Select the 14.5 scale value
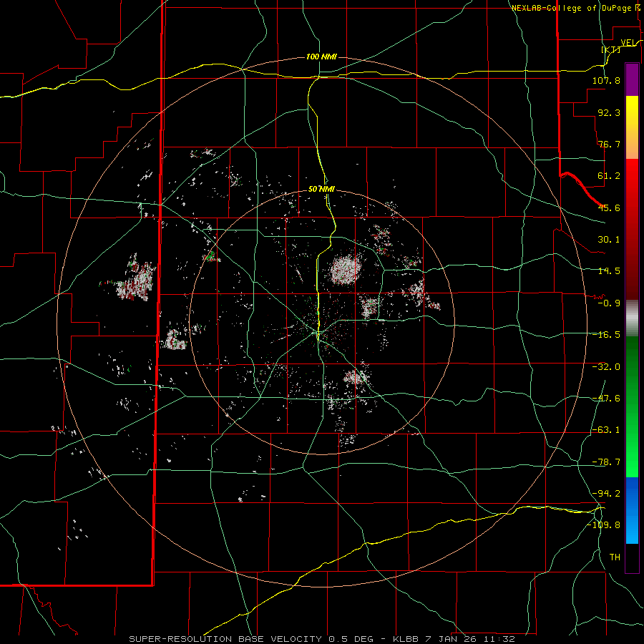Screen dimensions: 644x644 pyautogui.click(x=609, y=271)
